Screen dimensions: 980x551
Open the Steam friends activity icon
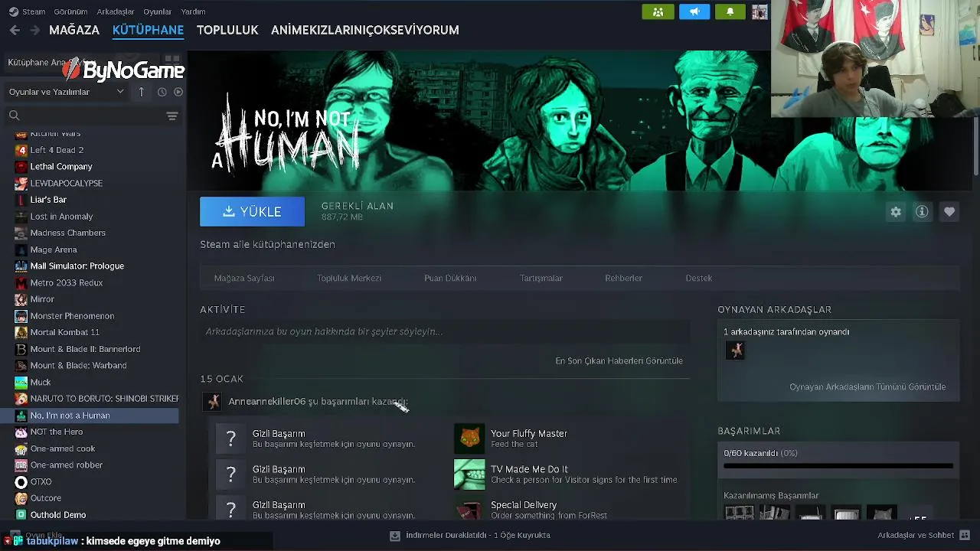point(658,11)
